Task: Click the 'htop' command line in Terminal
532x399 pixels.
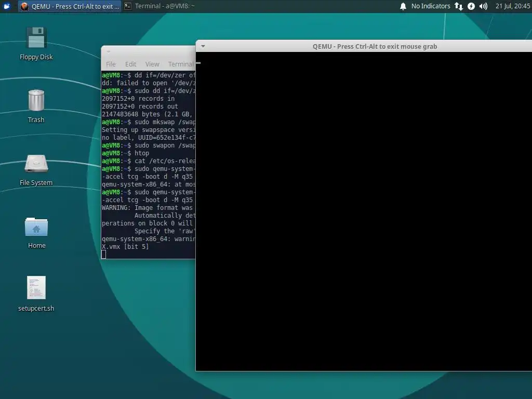Action: pyautogui.click(x=125, y=153)
